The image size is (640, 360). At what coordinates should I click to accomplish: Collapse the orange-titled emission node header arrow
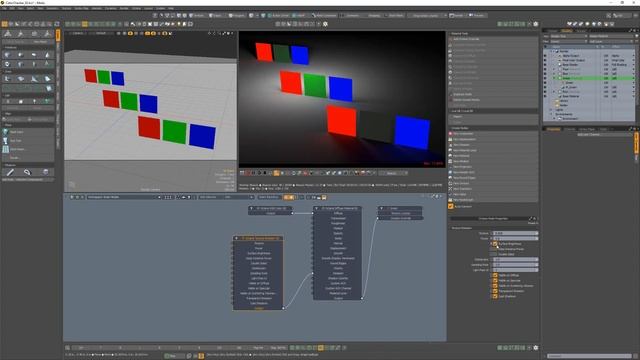[x=236, y=238]
